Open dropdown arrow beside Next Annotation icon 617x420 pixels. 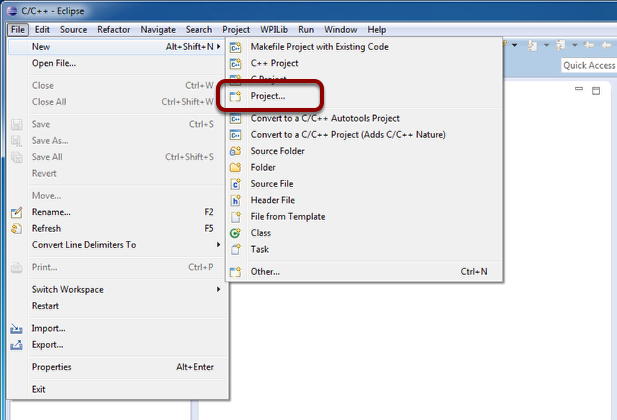(x=546, y=46)
